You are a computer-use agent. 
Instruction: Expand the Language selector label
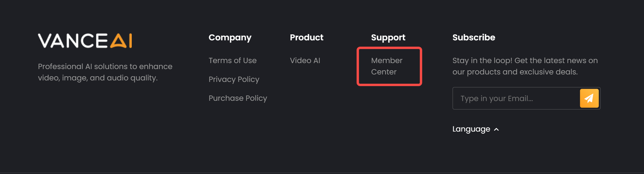click(x=471, y=129)
